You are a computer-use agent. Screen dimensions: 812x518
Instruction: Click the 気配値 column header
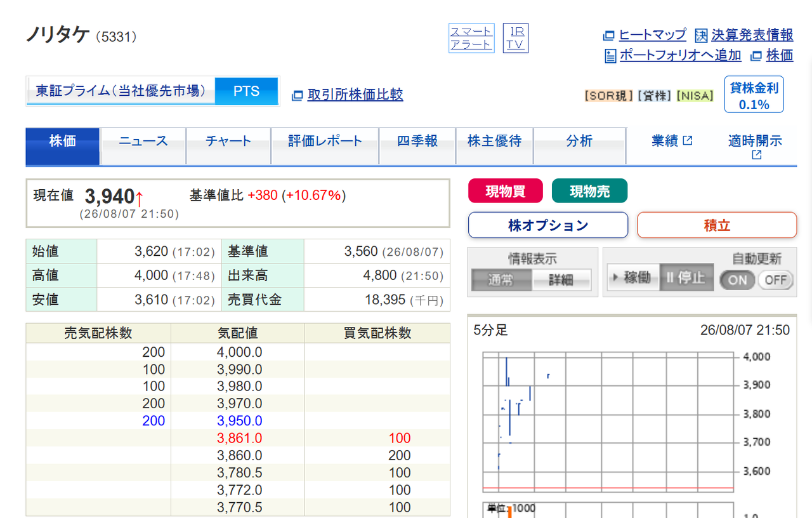tap(238, 333)
